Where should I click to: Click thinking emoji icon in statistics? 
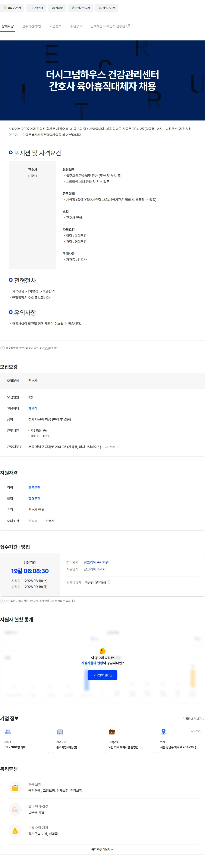(x=102, y=651)
